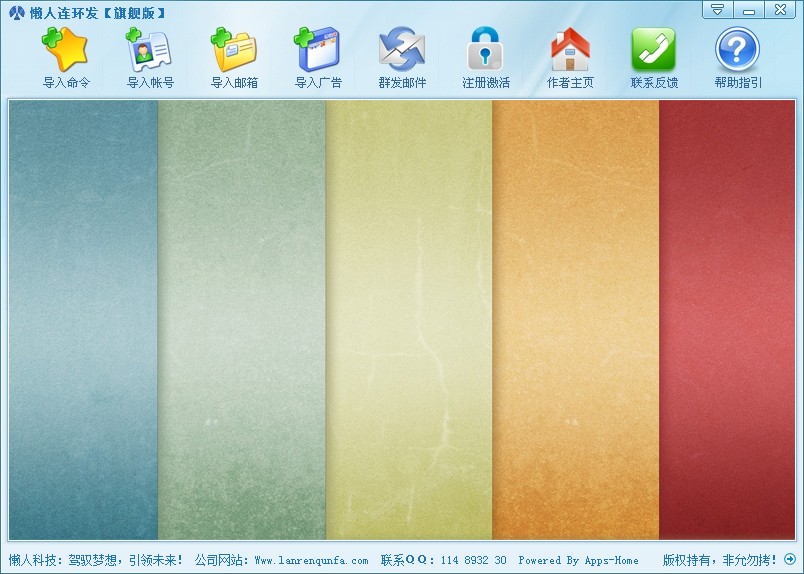
Task: Open 帮助指引 question mark icon
Action: pyautogui.click(x=737, y=49)
